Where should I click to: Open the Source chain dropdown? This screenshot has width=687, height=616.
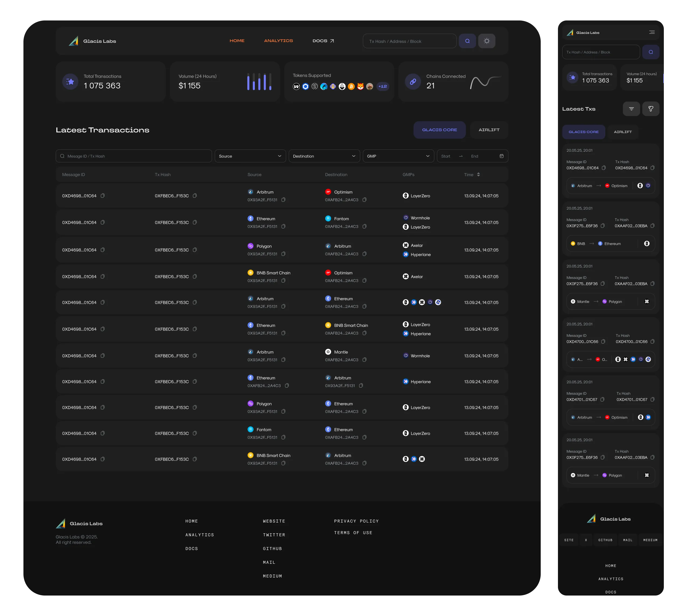coord(250,156)
